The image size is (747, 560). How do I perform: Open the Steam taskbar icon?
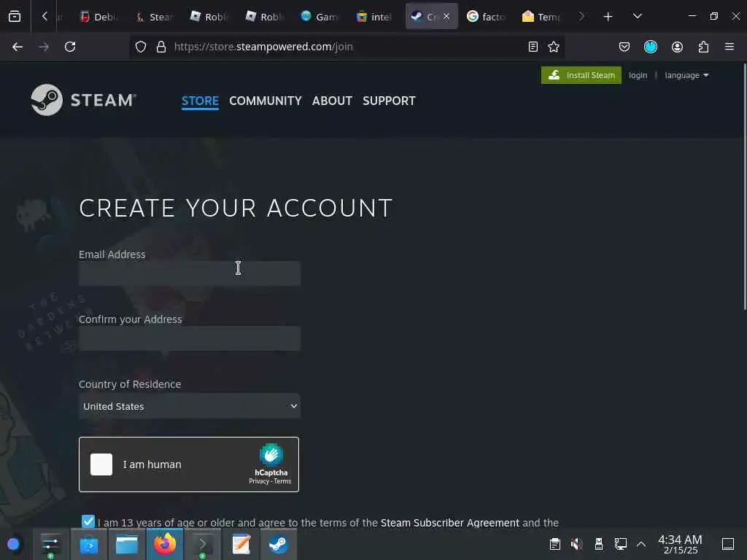pos(279,544)
